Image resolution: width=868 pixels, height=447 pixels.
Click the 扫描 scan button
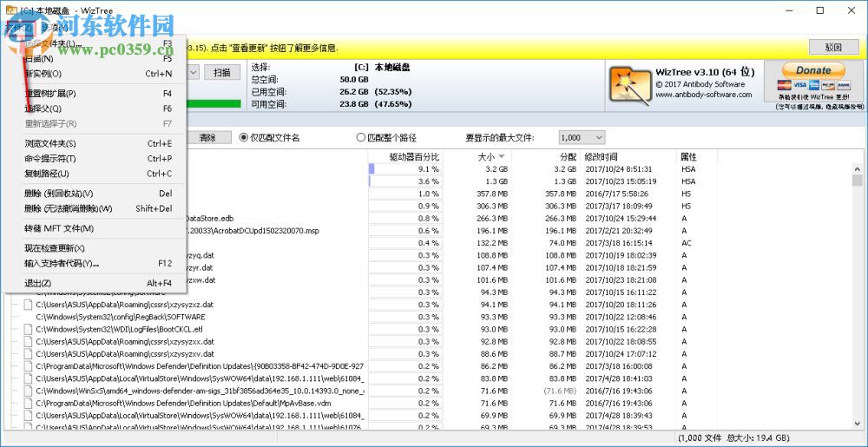(x=222, y=72)
